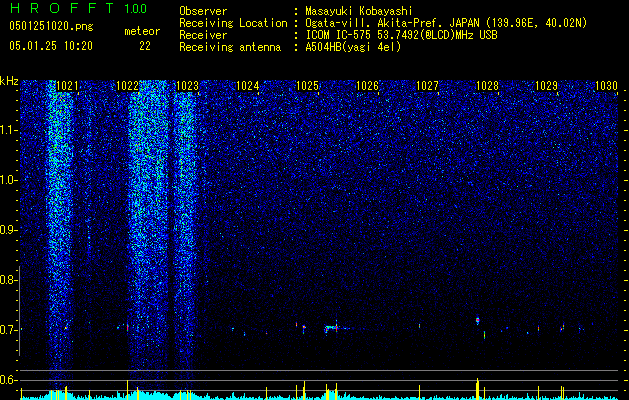Select observer name Masayuki Kobayashi
Image resolution: width=629 pixels, height=400 pixels.
tap(358, 11)
